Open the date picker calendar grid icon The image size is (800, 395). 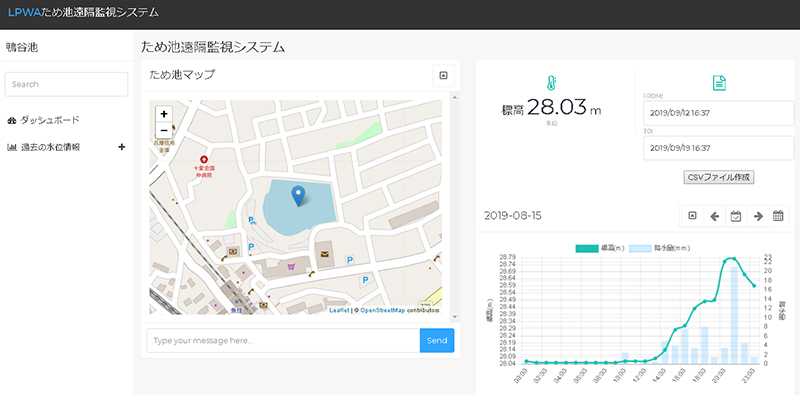778,216
